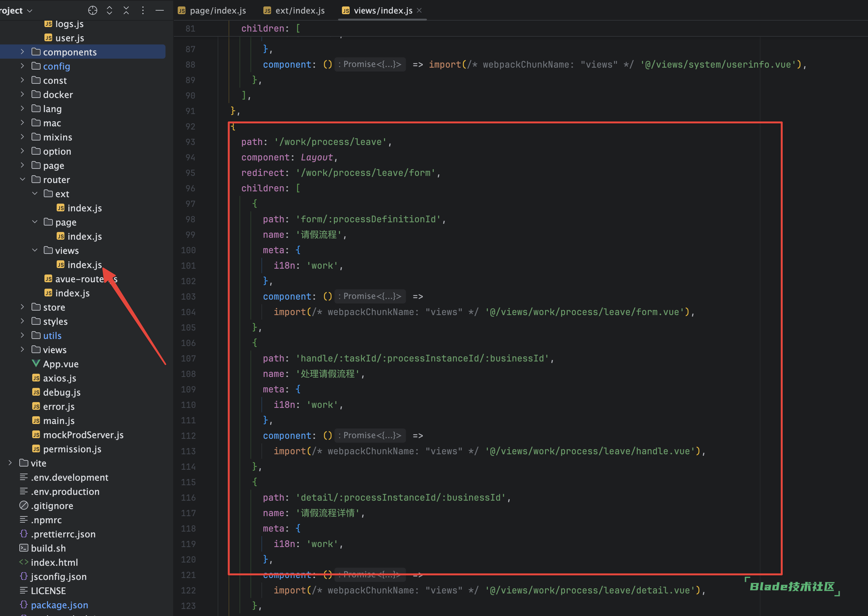Click the '请假流程' name string on line 99
This screenshot has width=868, height=616.
[318, 235]
